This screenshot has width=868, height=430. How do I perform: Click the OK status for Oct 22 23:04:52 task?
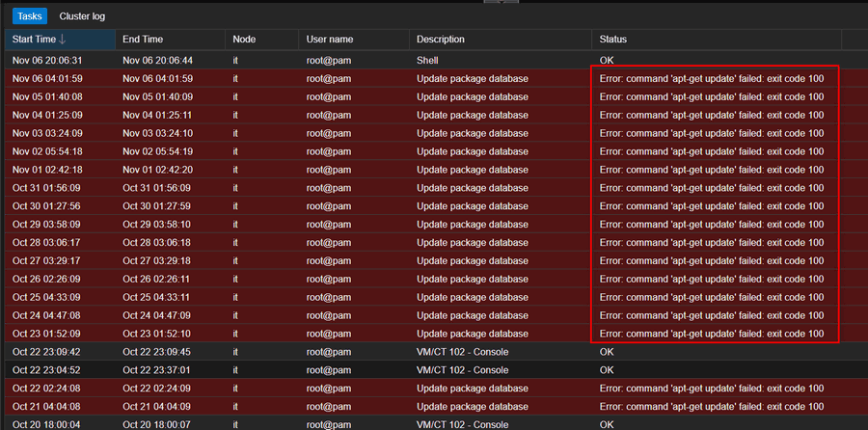click(607, 370)
